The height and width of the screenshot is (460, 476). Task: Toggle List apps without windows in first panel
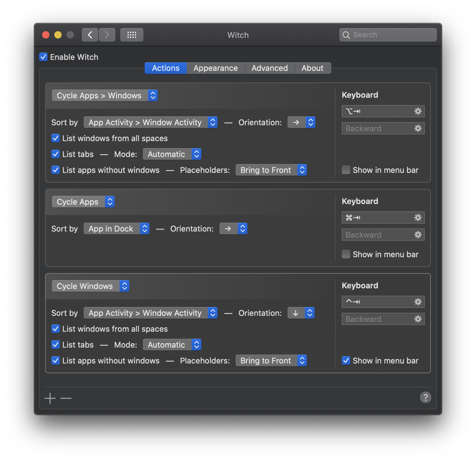pos(56,170)
